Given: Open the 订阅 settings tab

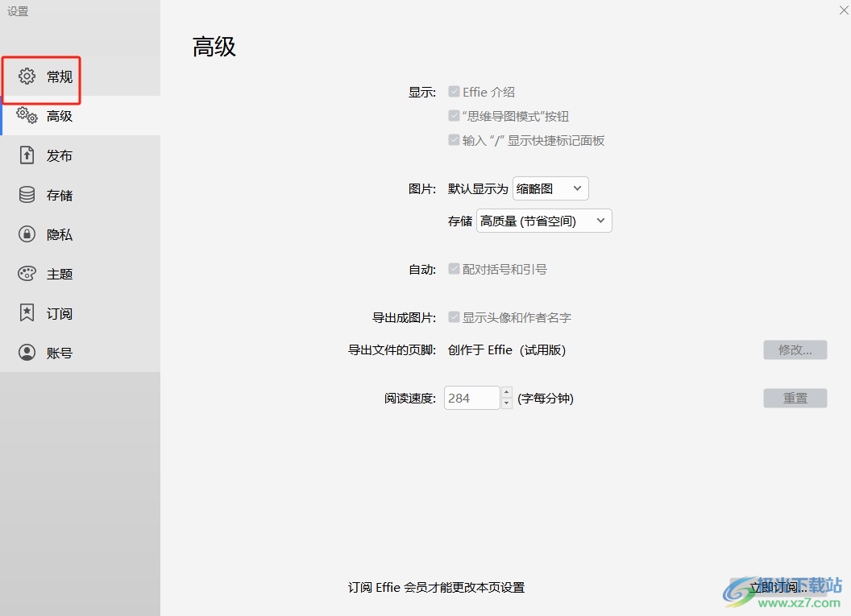Looking at the screenshot, I should (x=81, y=313).
